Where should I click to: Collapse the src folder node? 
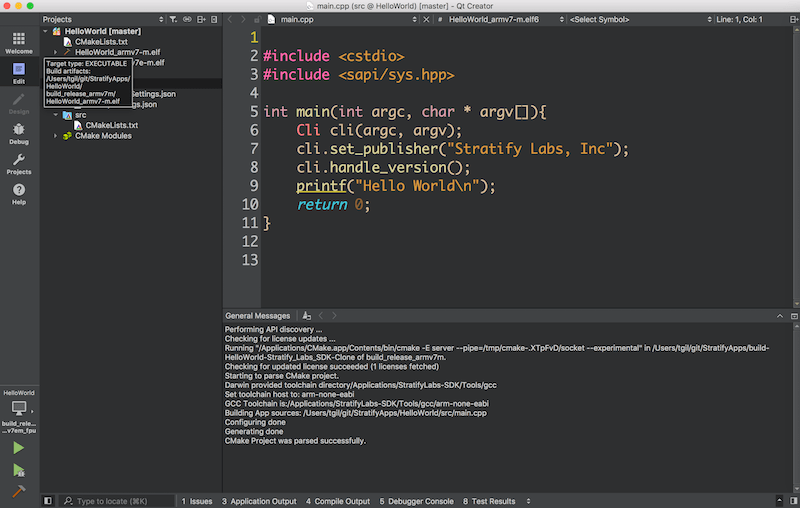point(56,115)
